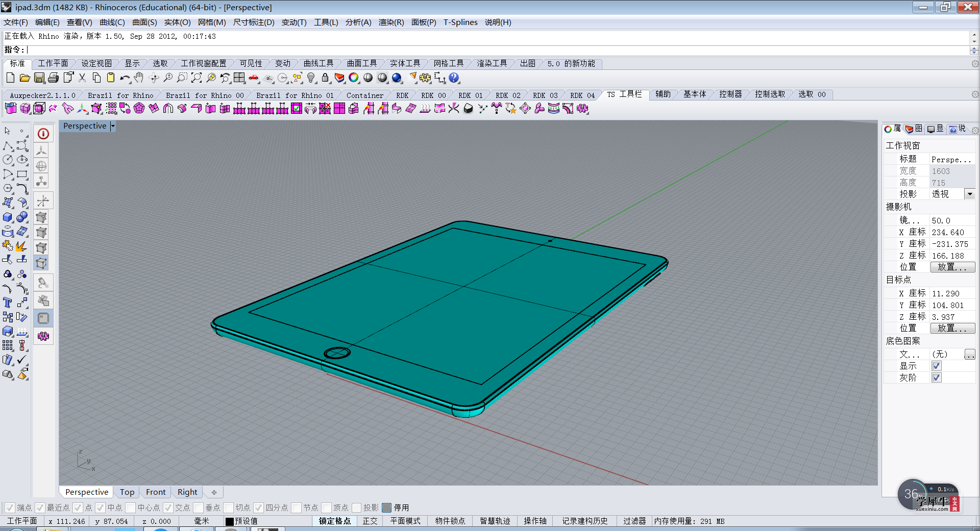
Task: Click the T-Splines pink gear options icon
Action: pyautogui.click(x=43, y=336)
